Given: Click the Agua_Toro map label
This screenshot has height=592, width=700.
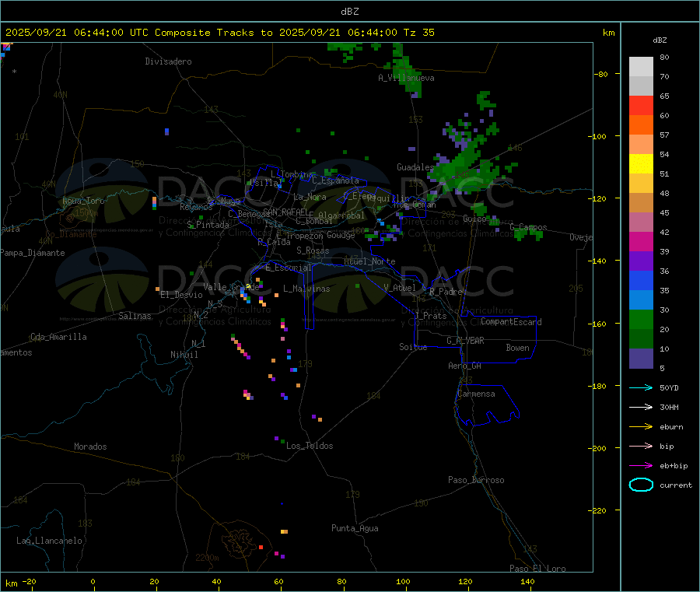Looking at the screenshot, I should [x=83, y=201].
